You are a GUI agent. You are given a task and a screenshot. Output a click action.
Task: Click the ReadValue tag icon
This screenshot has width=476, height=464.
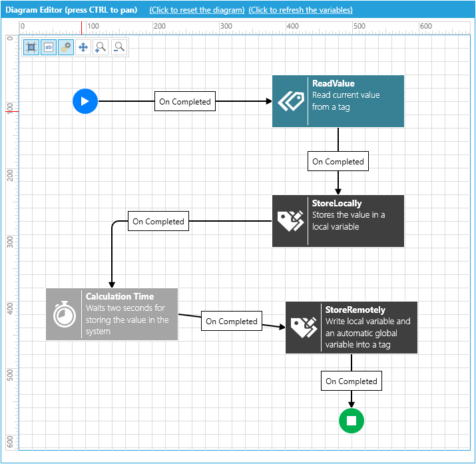click(290, 101)
